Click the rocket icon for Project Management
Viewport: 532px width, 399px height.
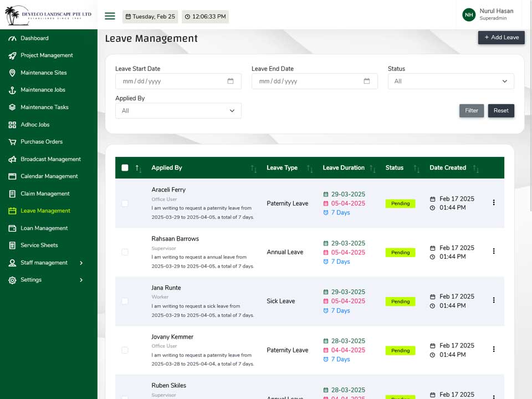tap(12, 55)
